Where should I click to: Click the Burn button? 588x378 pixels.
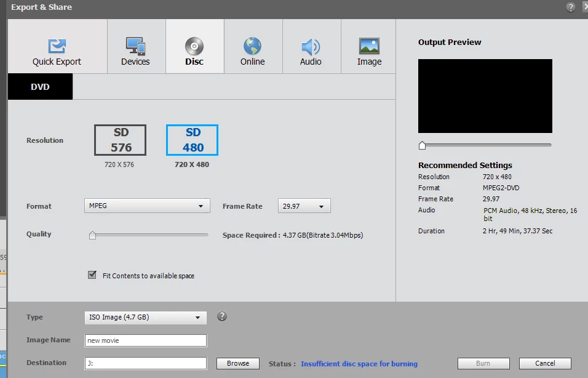click(483, 363)
